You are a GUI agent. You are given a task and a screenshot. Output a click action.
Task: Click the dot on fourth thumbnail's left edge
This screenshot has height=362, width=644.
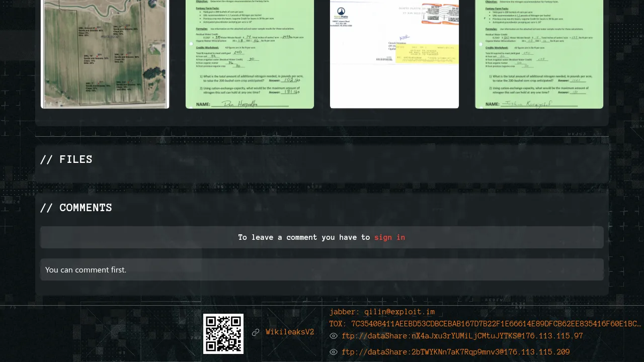[x=480, y=44]
